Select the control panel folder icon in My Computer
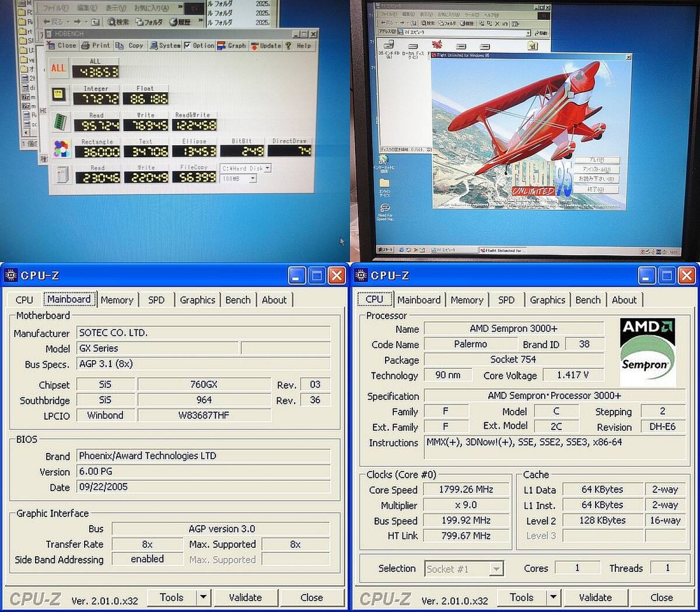This screenshot has width=700, height=612. [x=533, y=45]
